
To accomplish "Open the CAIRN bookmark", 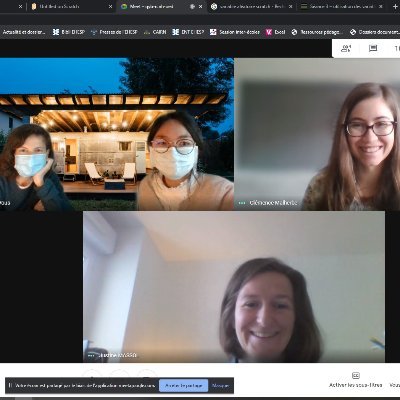I will tap(155, 32).
